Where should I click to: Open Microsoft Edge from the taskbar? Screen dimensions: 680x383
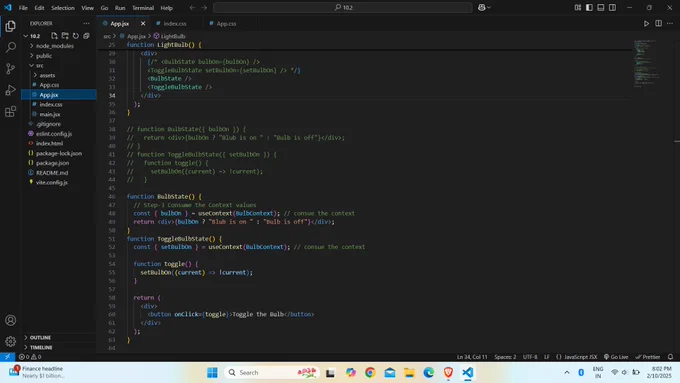coord(428,372)
